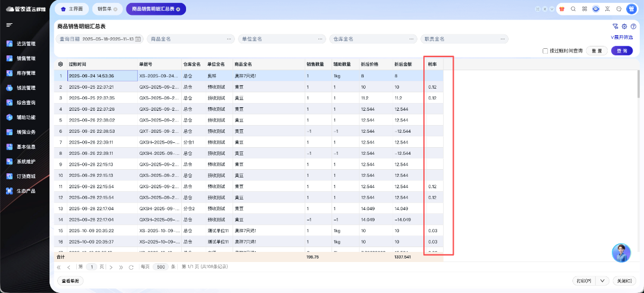Click 查看单据 button at bottom left
Screen dimensions: 644x293
click(70, 280)
